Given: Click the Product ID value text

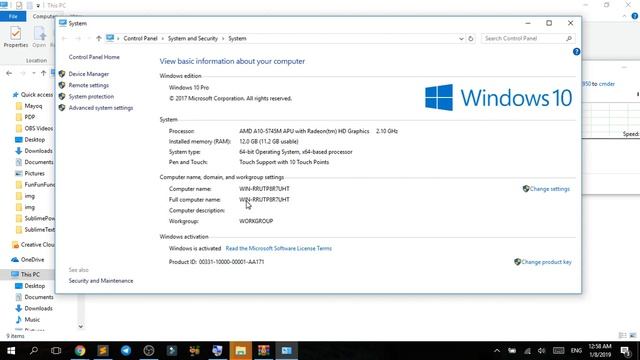Looking at the screenshot, I should pyautogui.click(x=231, y=262).
